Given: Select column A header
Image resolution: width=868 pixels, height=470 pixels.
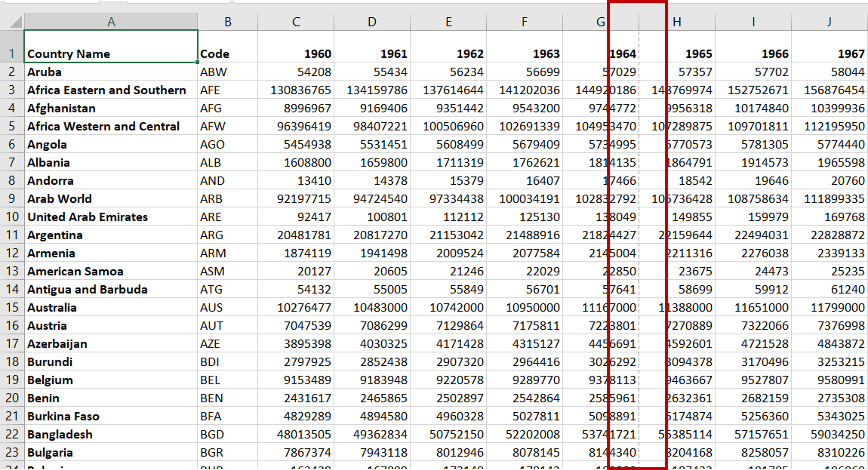Looking at the screenshot, I should click(111, 22).
